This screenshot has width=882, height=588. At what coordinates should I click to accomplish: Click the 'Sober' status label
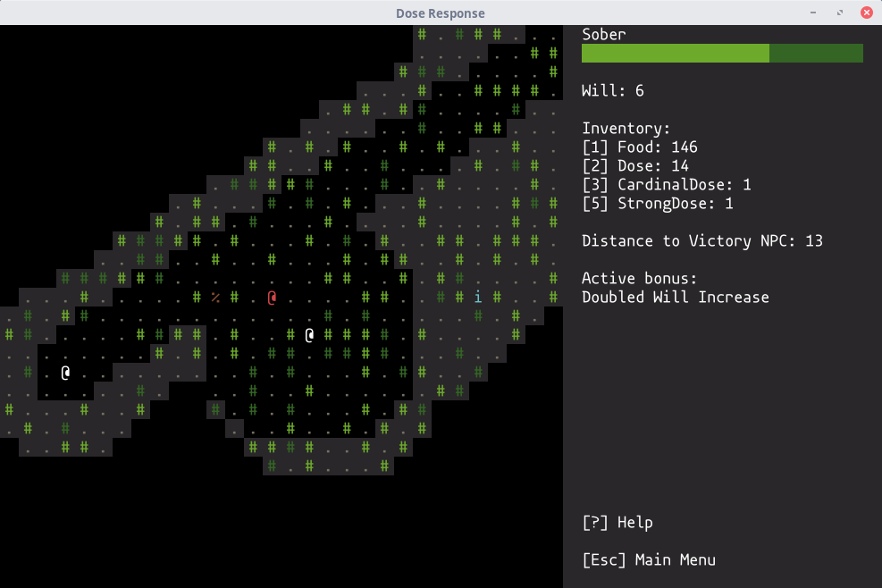(603, 35)
